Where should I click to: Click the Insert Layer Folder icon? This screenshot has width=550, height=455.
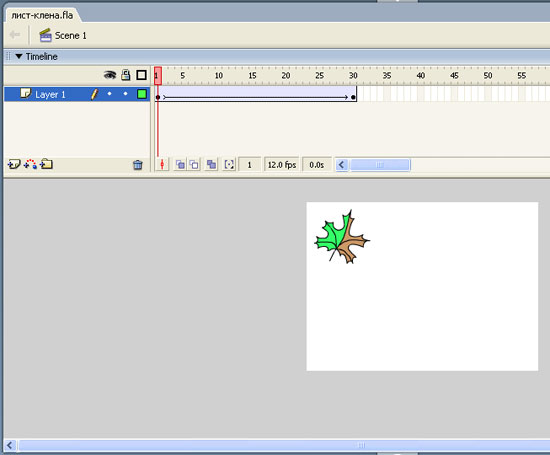pyautogui.click(x=46, y=164)
